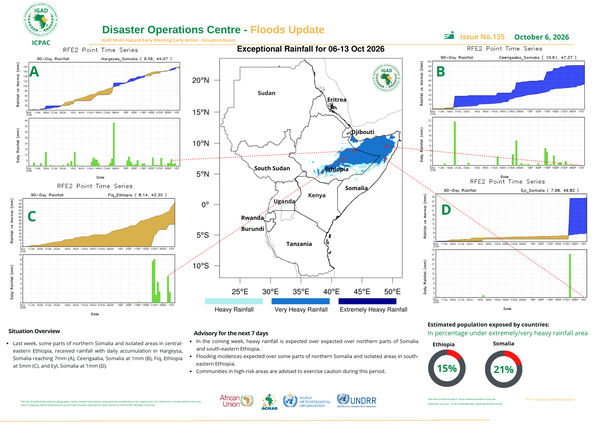Click the Very Heavy Rainfall legend swatch
The width and height of the screenshot is (600, 424).
[x=301, y=301]
